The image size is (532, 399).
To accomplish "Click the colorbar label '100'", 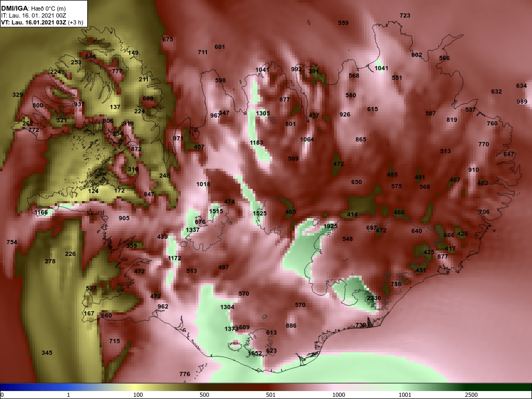I will tap(138, 395).
